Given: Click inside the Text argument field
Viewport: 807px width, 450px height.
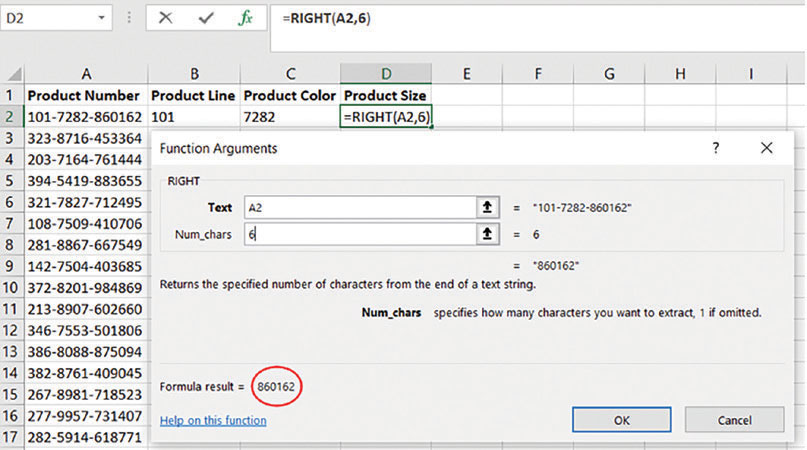Looking at the screenshot, I should [x=358, y=207].
